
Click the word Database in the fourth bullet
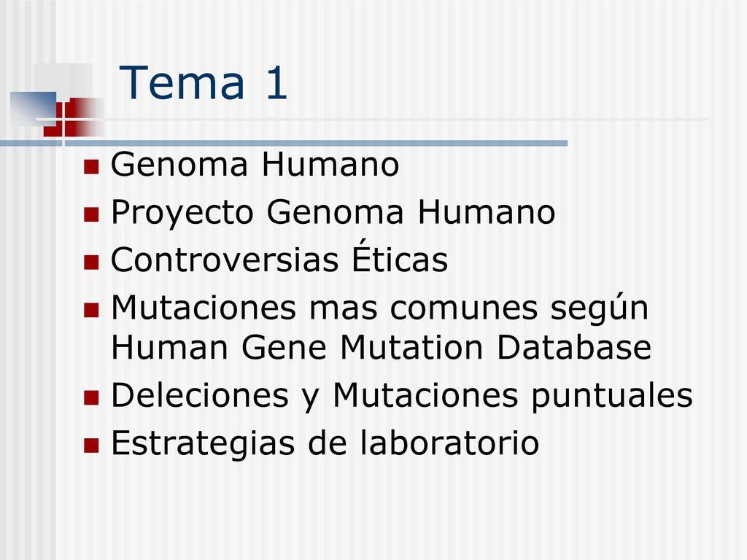574,347
